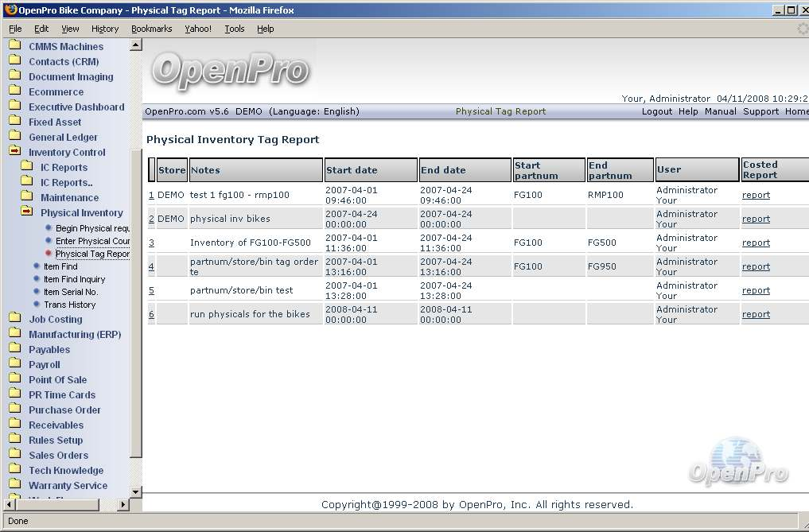Click the red bullet beside Physical Tag Report
Viewport: 809px width, 532px height.
point(49,254)
